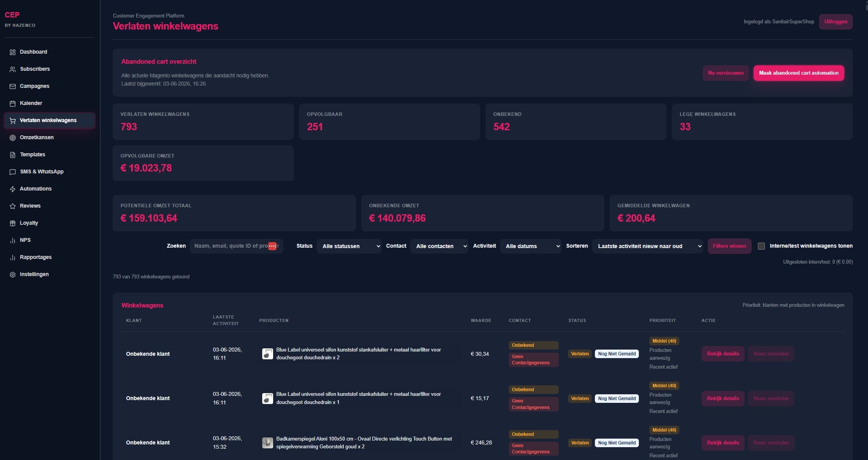868x460 pixels.
Task: Open sifon product thumbnail of €30,34 cart
Action: coord(267,354)
